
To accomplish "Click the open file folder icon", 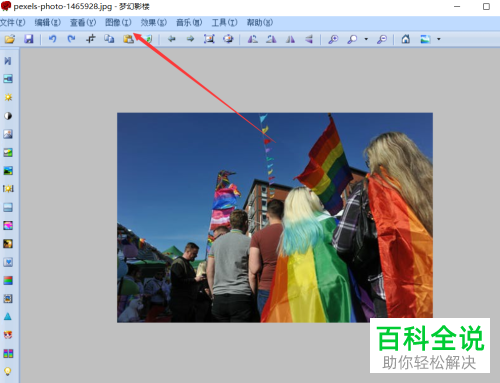I will (x=10, y=39).
